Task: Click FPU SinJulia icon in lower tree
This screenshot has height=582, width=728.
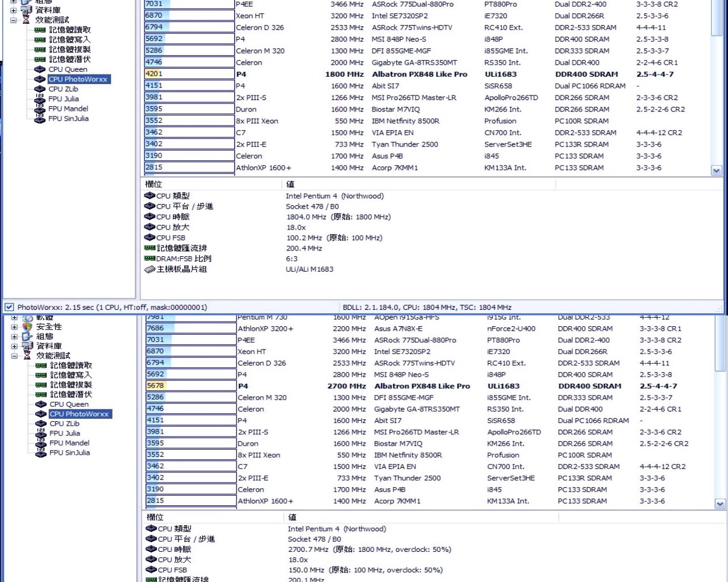Action: tap(41, 452)
